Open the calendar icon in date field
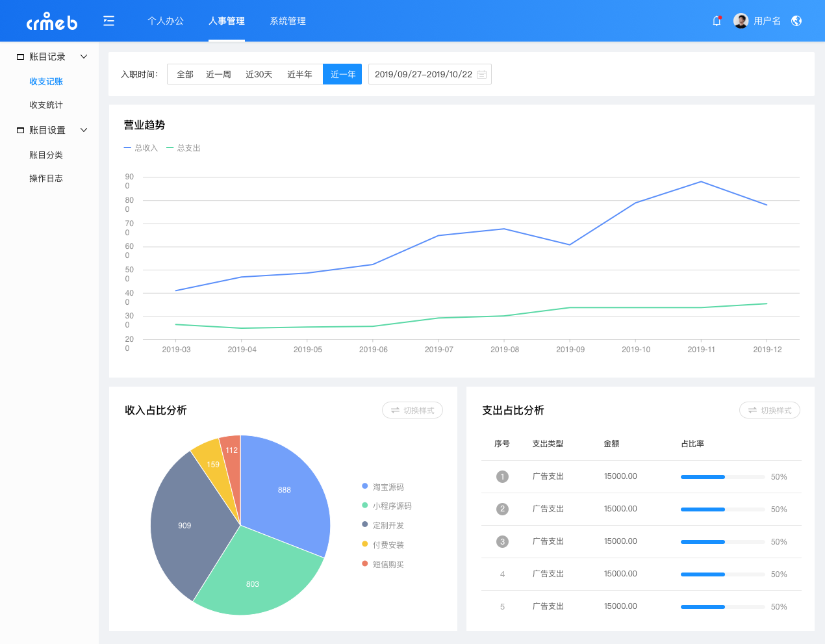Screen dimensions: 825x644 (481, 75)
